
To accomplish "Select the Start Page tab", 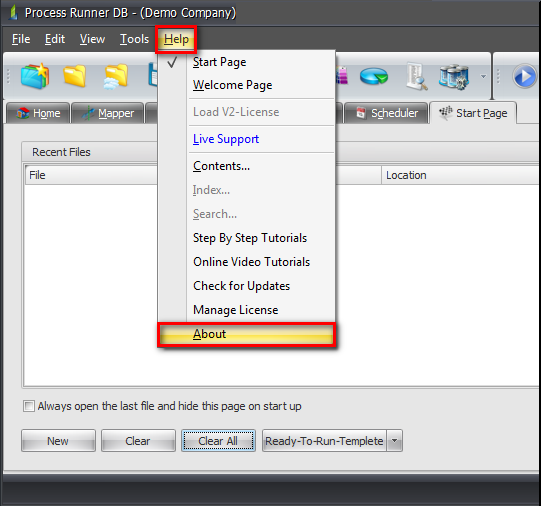I will 473,113.
